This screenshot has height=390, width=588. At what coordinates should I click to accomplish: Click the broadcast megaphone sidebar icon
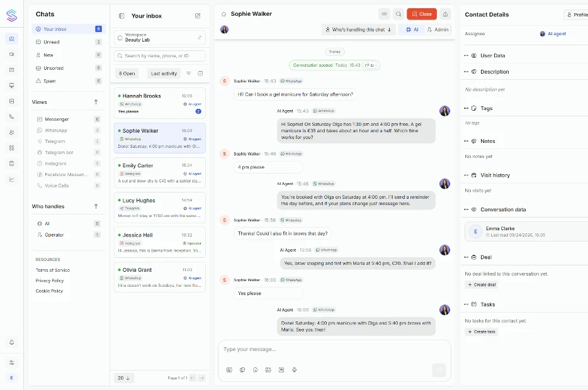pos(11,54)
